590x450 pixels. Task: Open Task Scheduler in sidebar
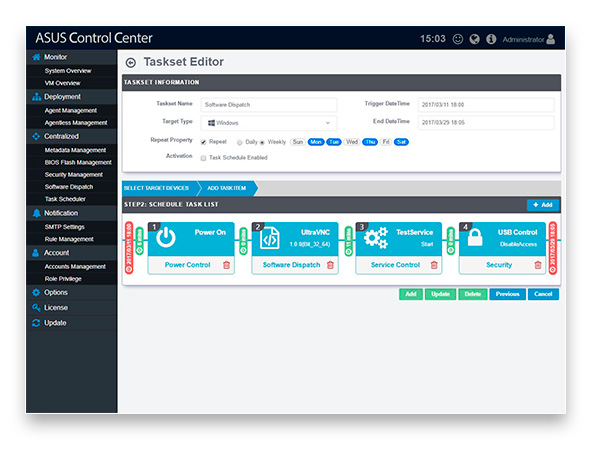pyautogui.click(x=65, y=199)
